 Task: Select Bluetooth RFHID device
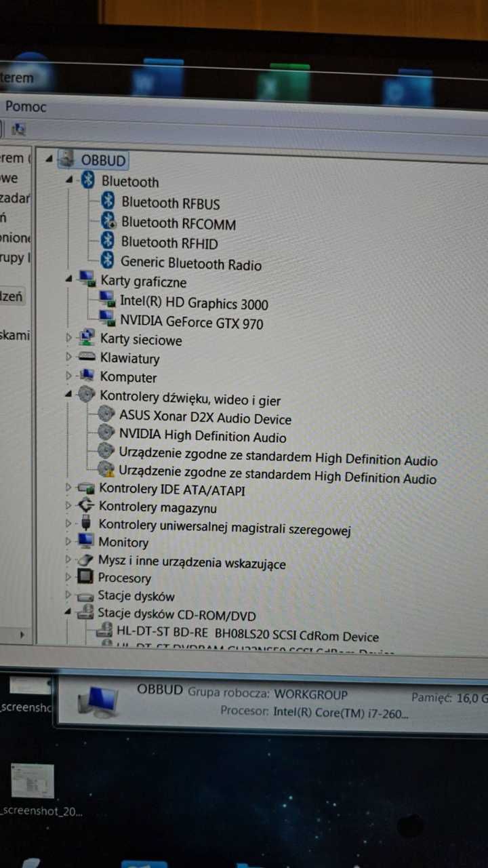[169, 243]
